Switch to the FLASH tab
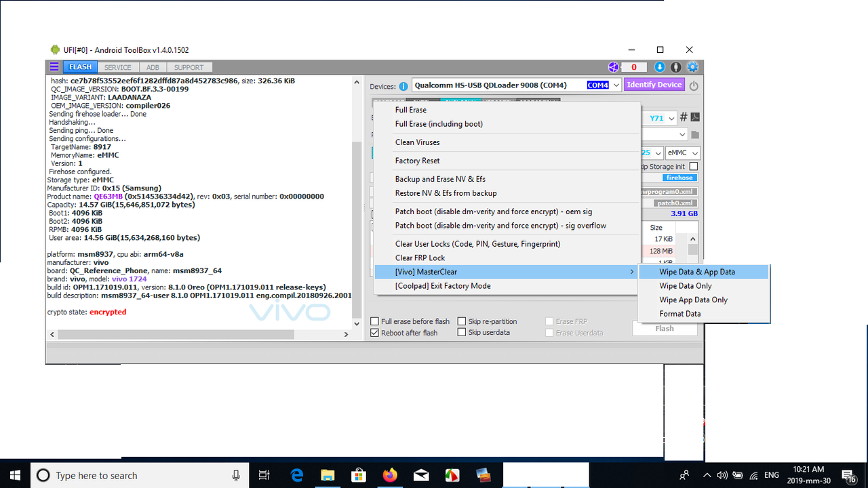The width and height of the screenshot is (868, 488). (80, 67)
